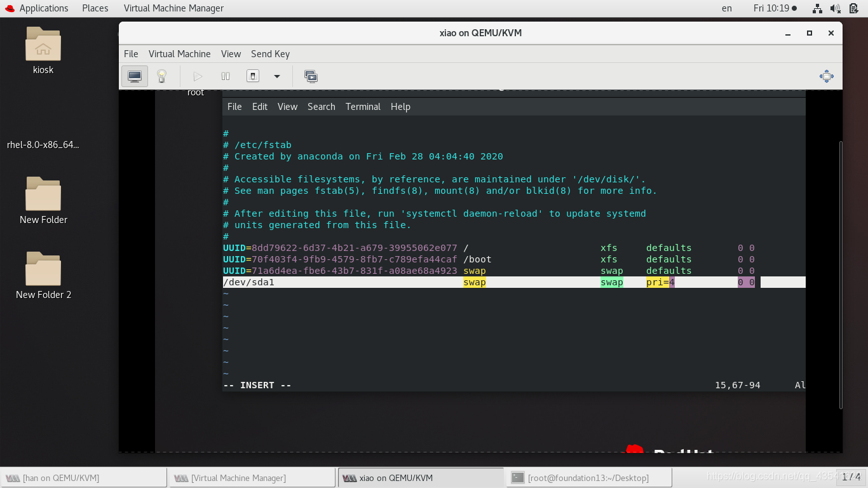Viewport: 868px width, 488px height.
Task: Click the 15,67-94 cursor position indicator
Action: coord(738,385)
